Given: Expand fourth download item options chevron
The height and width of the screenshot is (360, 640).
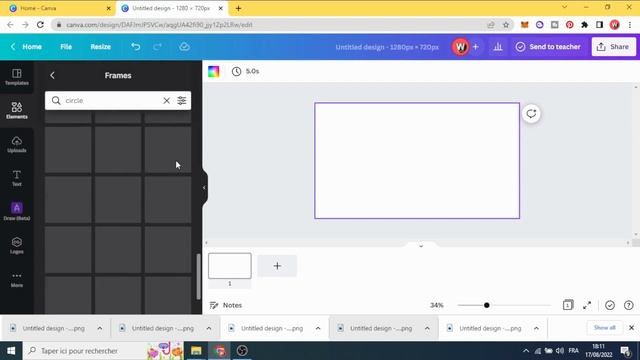Looking at the screenshot, I should (427, 328).
